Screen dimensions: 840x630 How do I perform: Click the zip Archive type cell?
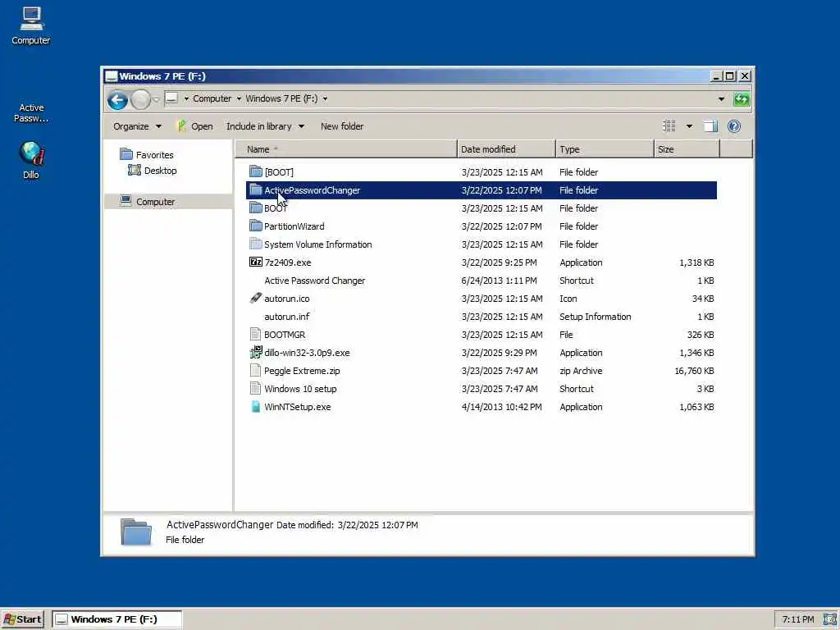[581, 371]
